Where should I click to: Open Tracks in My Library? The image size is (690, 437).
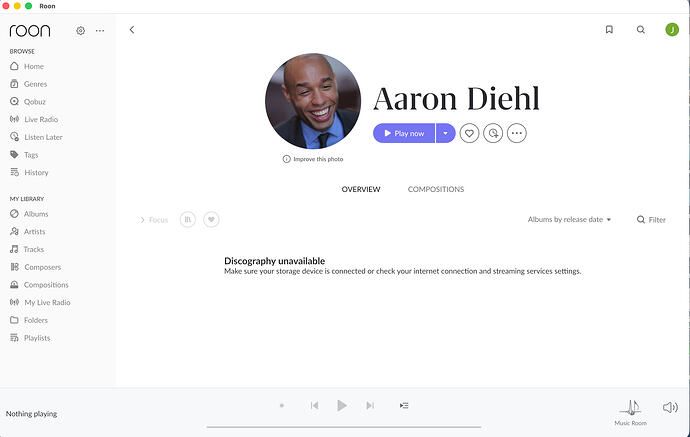(x=27, y=249)
